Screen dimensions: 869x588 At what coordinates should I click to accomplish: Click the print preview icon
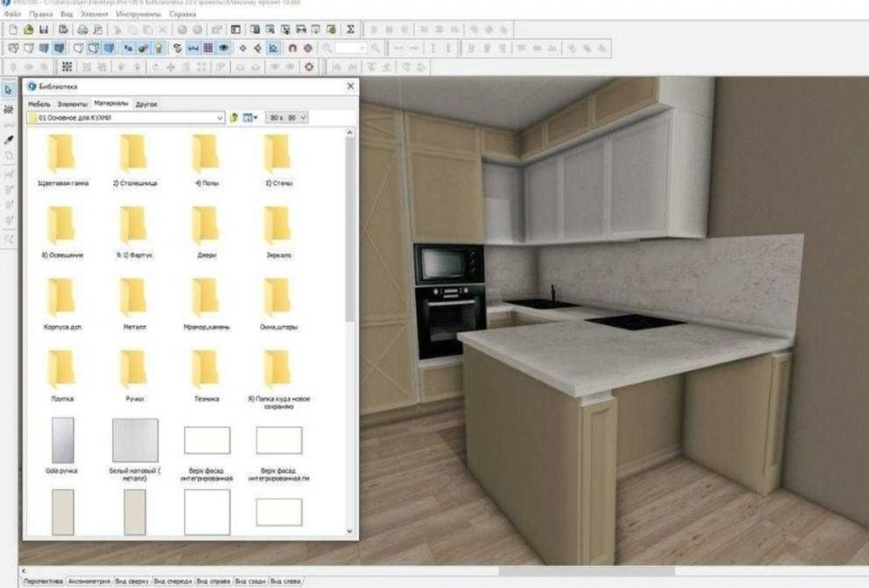pyautogui.click(x=97, y=30)
